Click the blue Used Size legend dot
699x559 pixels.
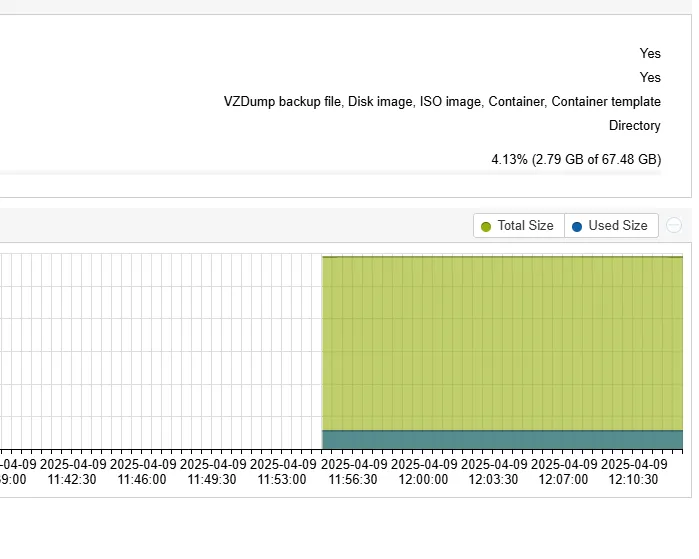[x=577, y=226]
